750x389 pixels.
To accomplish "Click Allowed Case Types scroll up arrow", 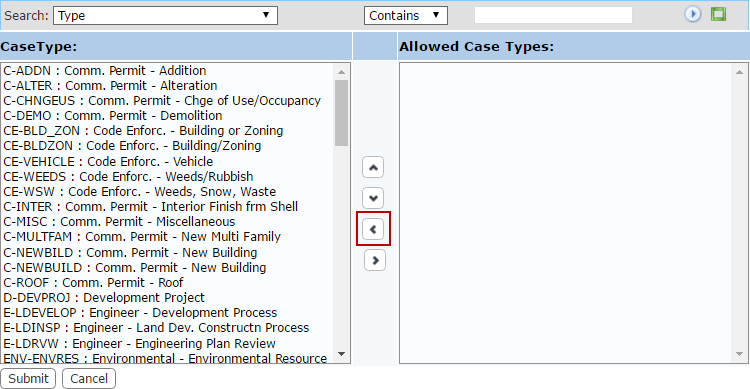I will coord(739,72).
